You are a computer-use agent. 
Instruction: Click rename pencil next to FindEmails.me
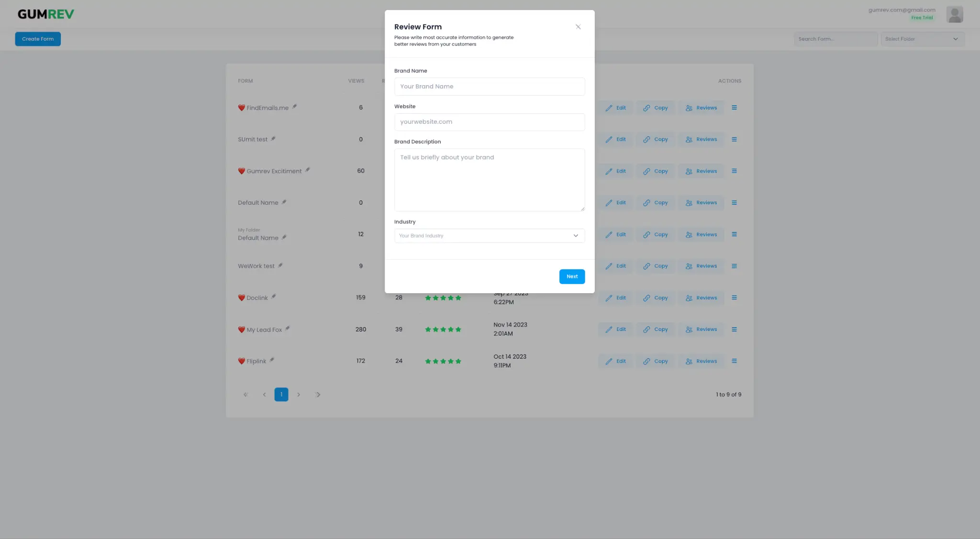point(295,107)
